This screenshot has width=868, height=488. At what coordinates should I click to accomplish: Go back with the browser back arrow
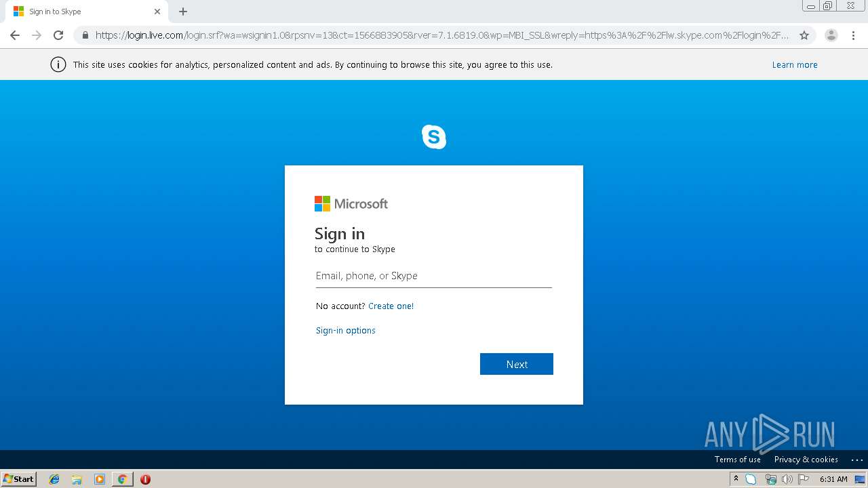15,35
